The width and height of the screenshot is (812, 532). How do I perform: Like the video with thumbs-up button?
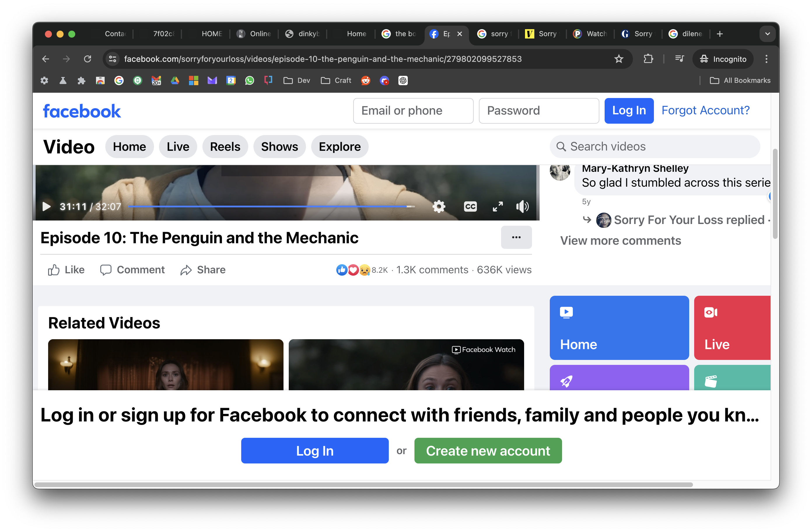[66, 270]
